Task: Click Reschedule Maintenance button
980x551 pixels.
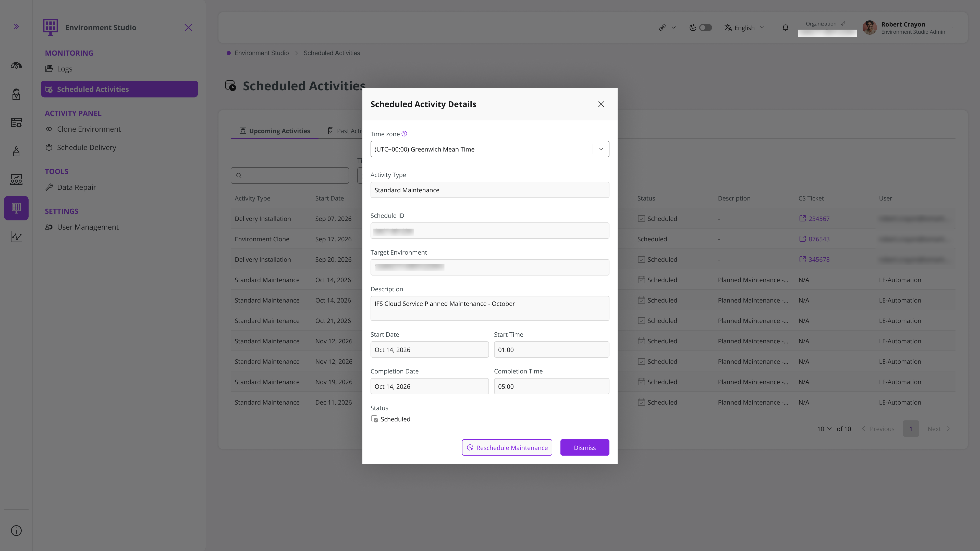Action: point(507,448)
